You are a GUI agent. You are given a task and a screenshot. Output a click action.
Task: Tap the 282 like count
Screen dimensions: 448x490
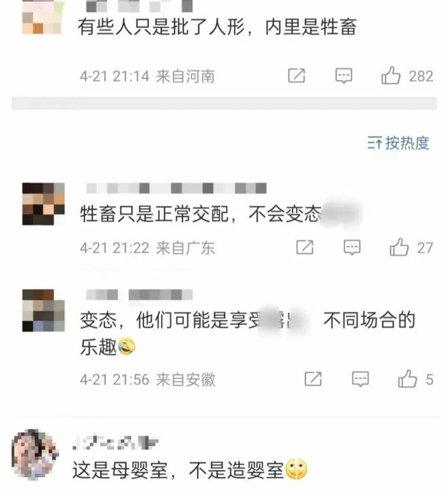pyautogui.click(x=421, y=76)
